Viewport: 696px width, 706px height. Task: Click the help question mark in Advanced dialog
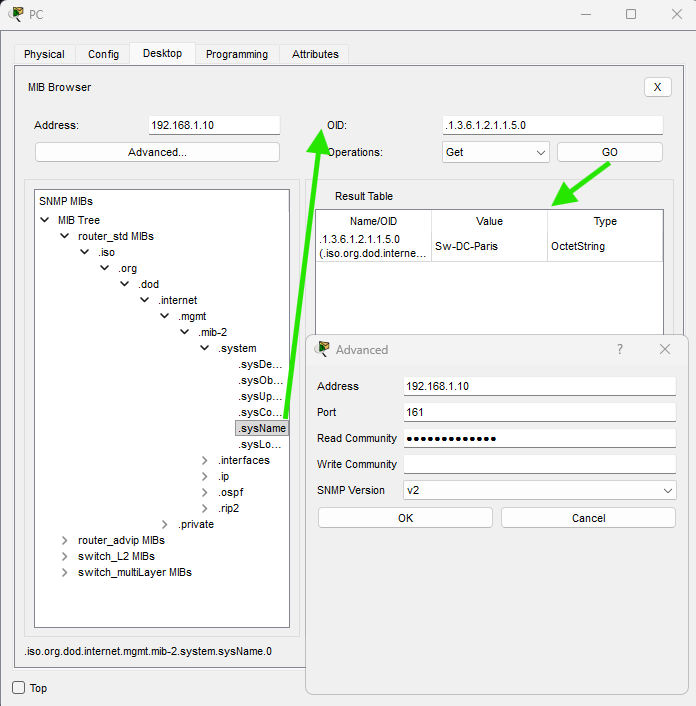pos(620,349)
